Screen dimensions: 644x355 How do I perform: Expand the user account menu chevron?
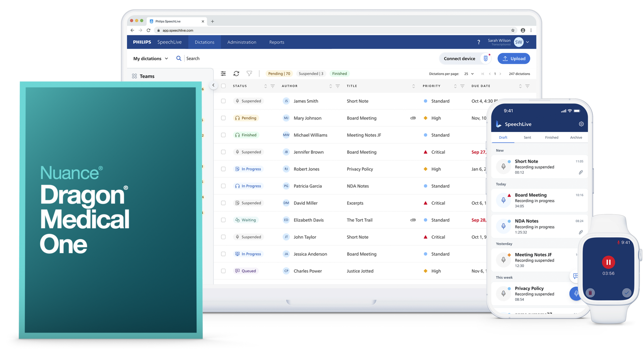click(x=528, y=42)
